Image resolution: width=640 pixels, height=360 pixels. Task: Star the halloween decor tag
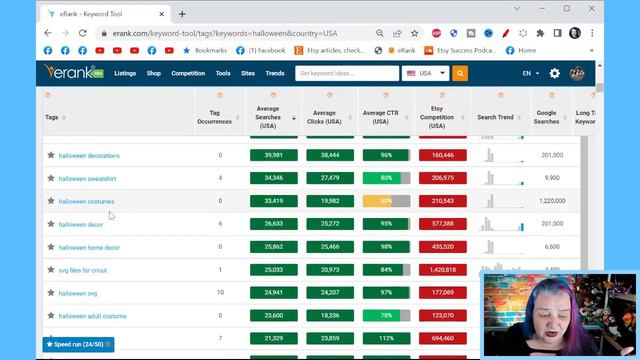[x=51, y=224]
